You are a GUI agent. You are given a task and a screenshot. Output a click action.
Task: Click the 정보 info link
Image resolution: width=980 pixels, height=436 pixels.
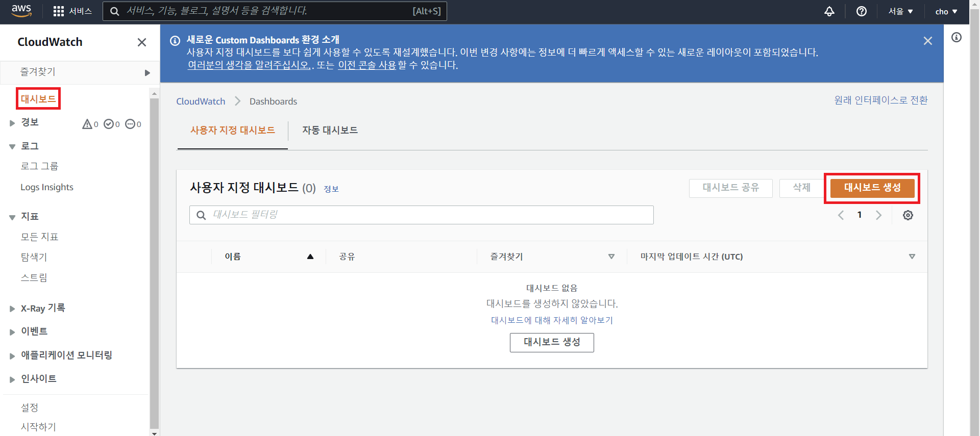pos(331,189)
